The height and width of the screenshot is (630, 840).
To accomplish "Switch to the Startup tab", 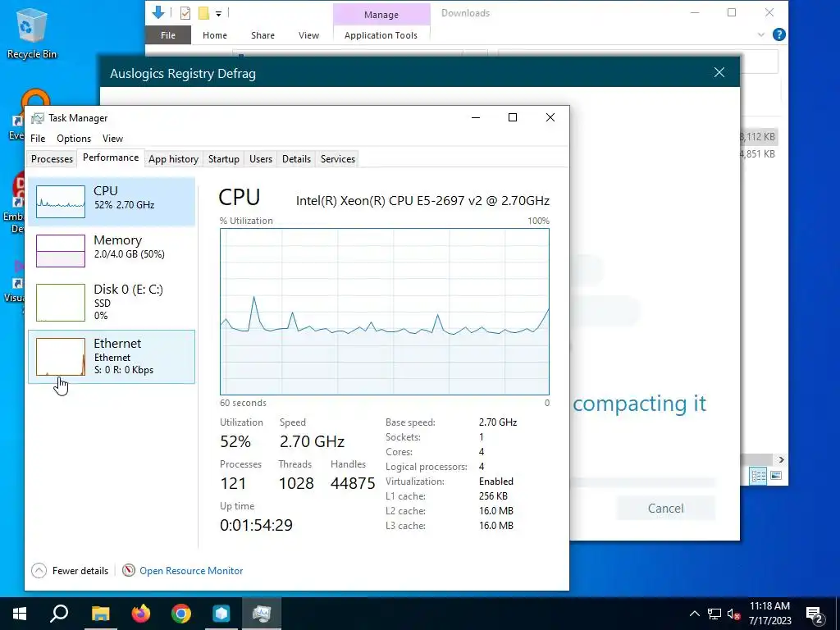I will click(x=224, y=158).
